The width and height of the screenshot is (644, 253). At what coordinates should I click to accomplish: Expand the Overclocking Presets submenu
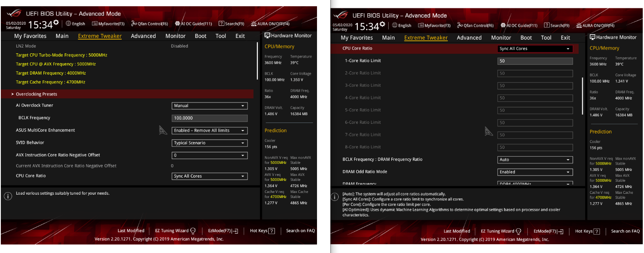[x=127, y=94]
